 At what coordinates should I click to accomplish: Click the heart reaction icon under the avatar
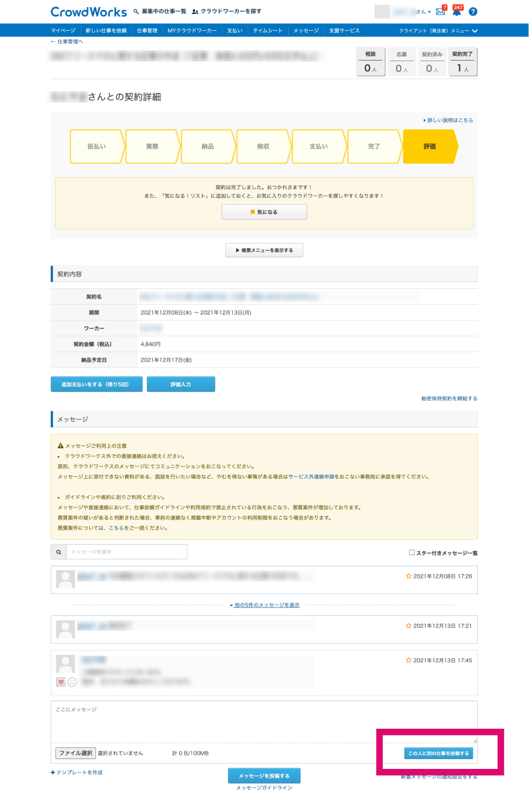pyautogui.click(x=61, y=682)
